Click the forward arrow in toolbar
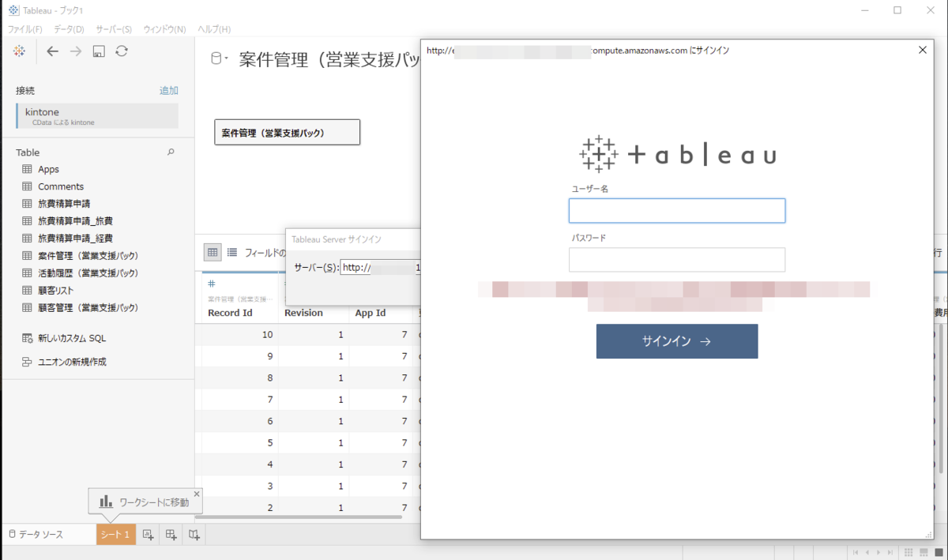The width and height of the screenshot is (948, 560). (76, 51)
